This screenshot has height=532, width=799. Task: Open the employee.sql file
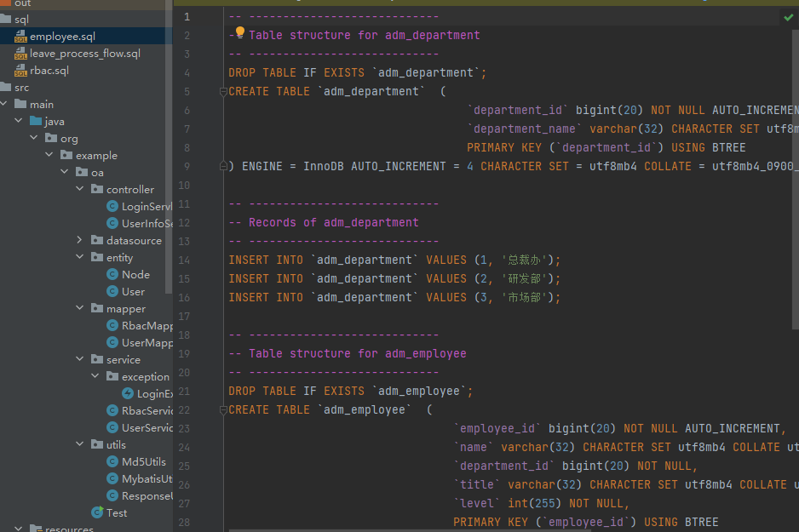click(62, 37)
